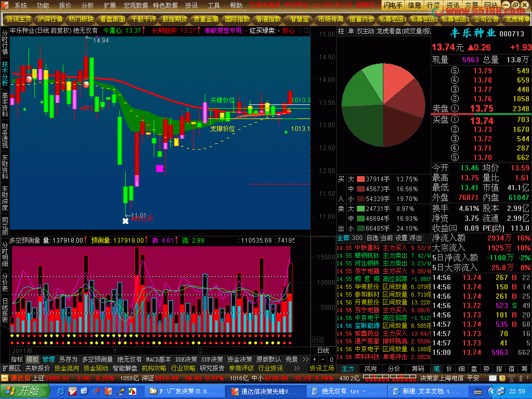Viewport: 532px width, 399px height.
Task: Click the 通达信 logo icon in status bar
Action: 5,378
